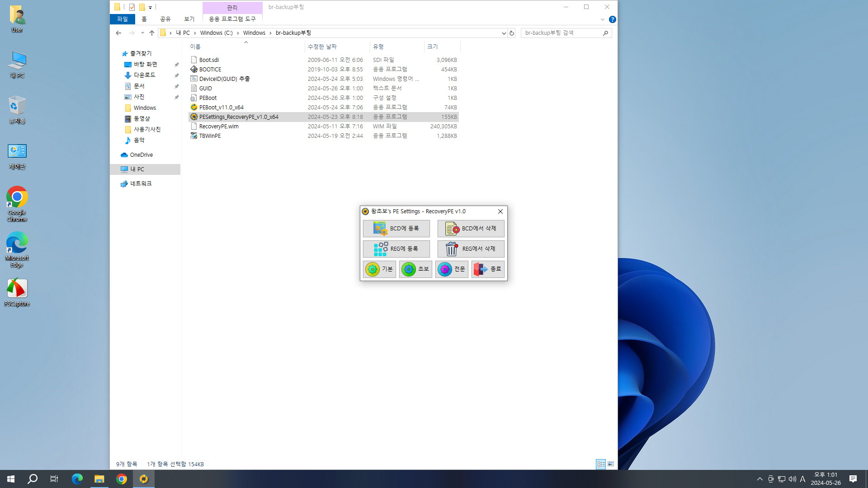Select the '전문' mode button
This screenshot has width=868, height=488.
pyautogui.click(x=452, y=269)
